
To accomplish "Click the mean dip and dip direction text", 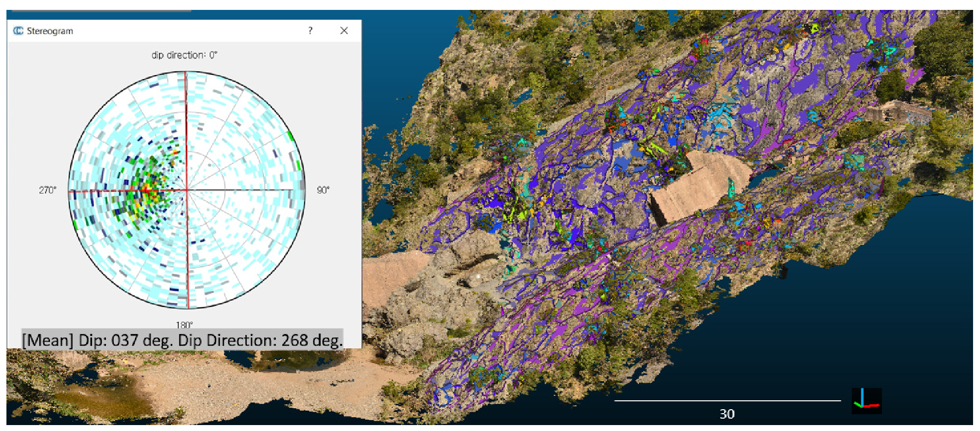I will tap(182, 340).
